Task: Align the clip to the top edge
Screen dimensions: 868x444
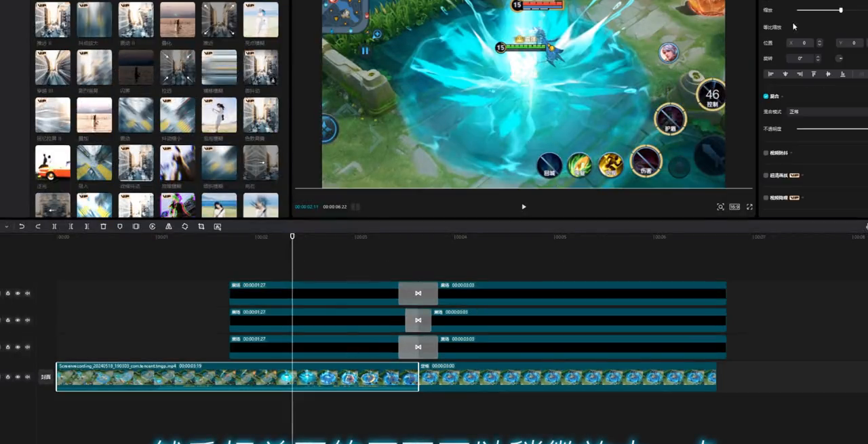Action: (814, 74)
